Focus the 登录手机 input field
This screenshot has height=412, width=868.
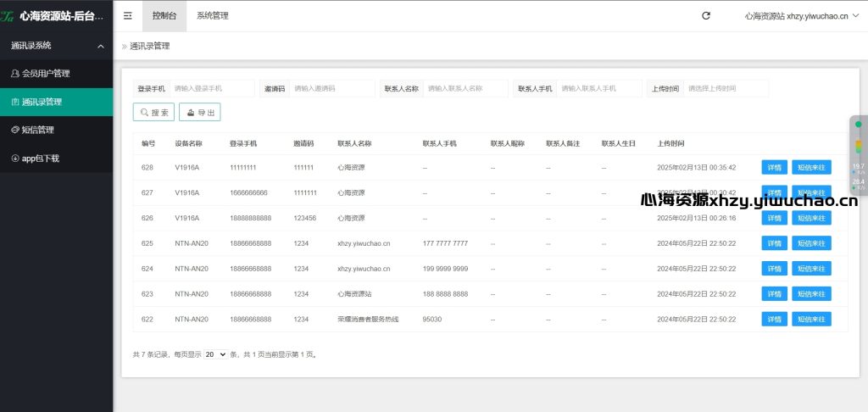[212, 89]
